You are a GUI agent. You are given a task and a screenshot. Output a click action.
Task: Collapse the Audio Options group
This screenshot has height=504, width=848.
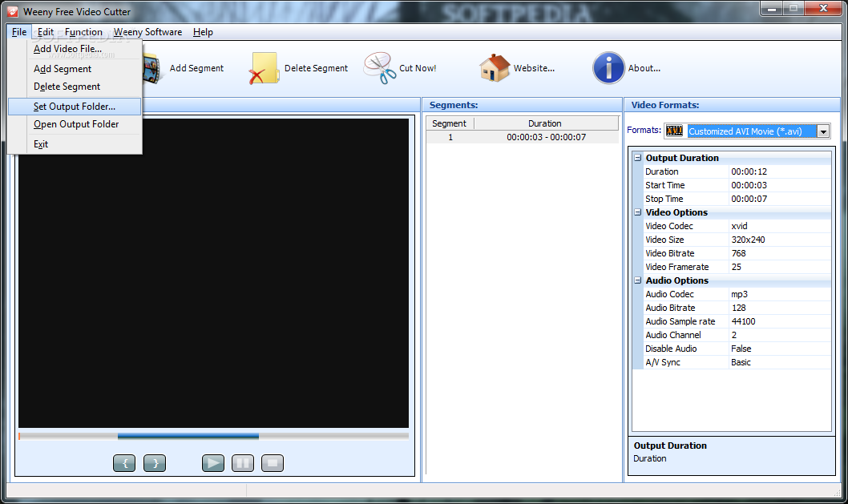click(638, 280)
